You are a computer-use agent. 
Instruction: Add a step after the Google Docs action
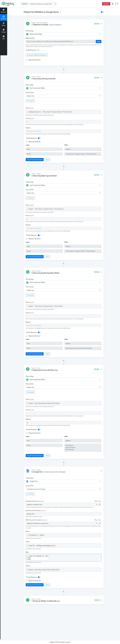64,592
